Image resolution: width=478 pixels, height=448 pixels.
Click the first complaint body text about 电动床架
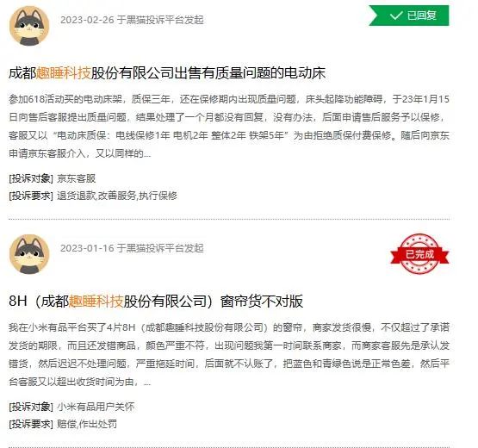pyautogui.click(x=229, y=127)
